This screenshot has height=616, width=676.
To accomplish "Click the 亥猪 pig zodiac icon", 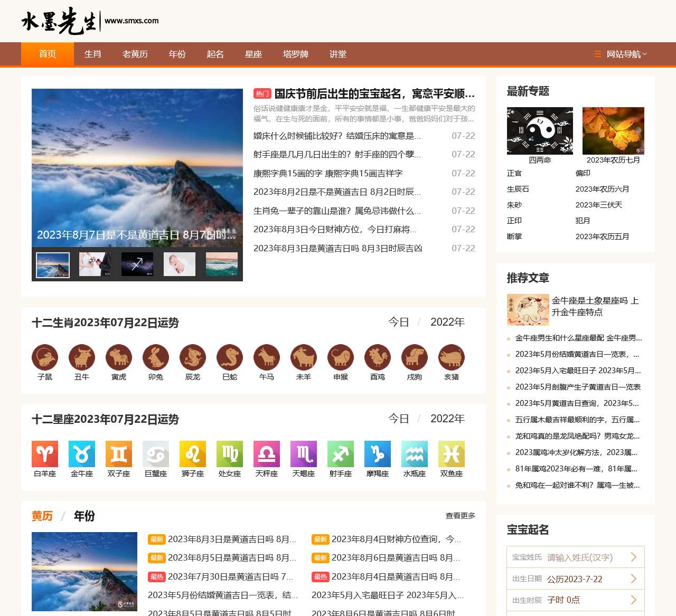I will [x=452, y=357].
